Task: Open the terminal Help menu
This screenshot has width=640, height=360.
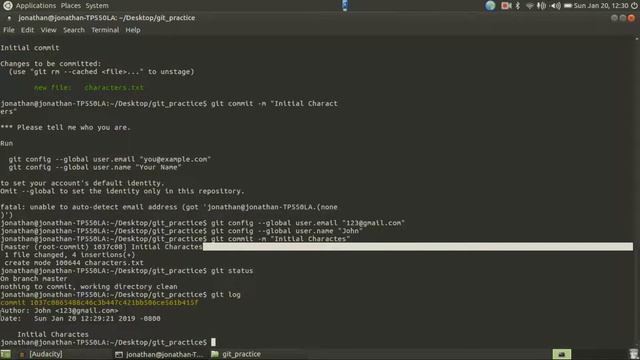Action: click(x=133, y=30)
